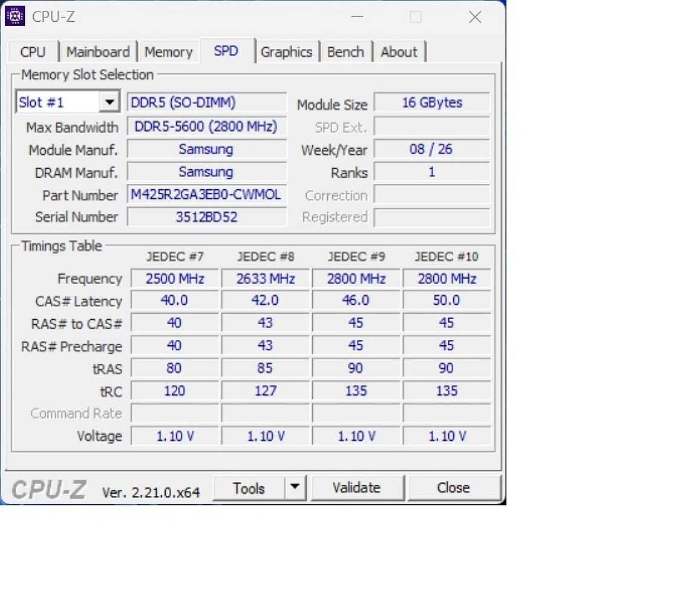Click RAS# Precharge value under JEDEC #7
The image size is (700, 604).
pyautogui.click(x=175, y=346)
